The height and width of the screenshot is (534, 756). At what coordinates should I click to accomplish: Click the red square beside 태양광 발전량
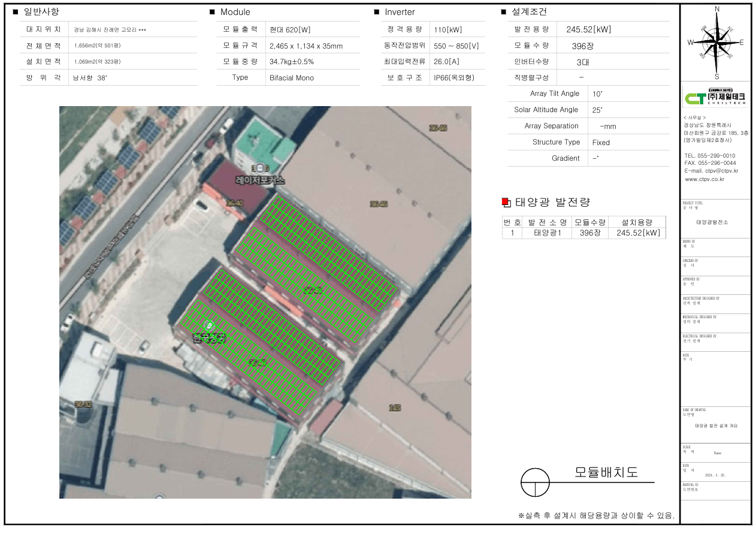point(505,202)
